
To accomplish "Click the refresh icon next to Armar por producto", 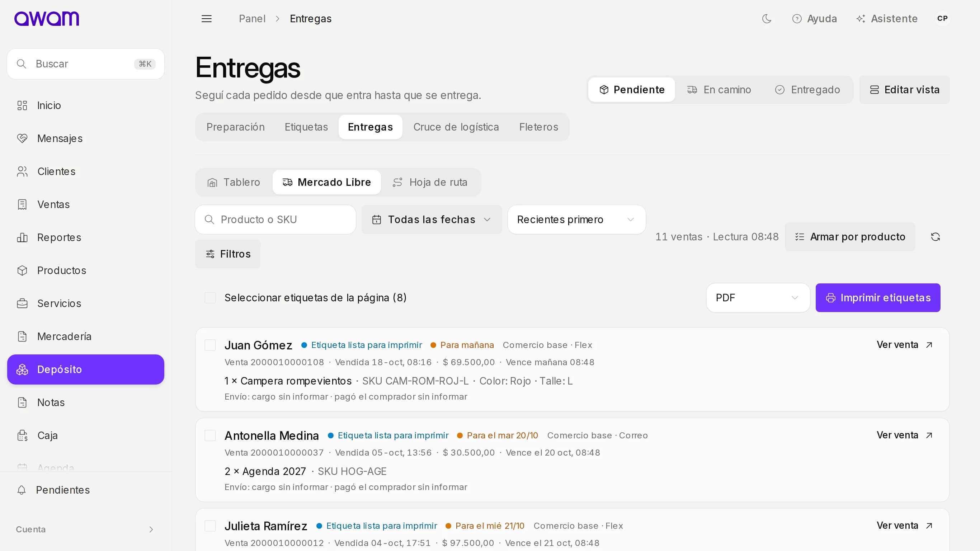I will [x=936, y=237].
